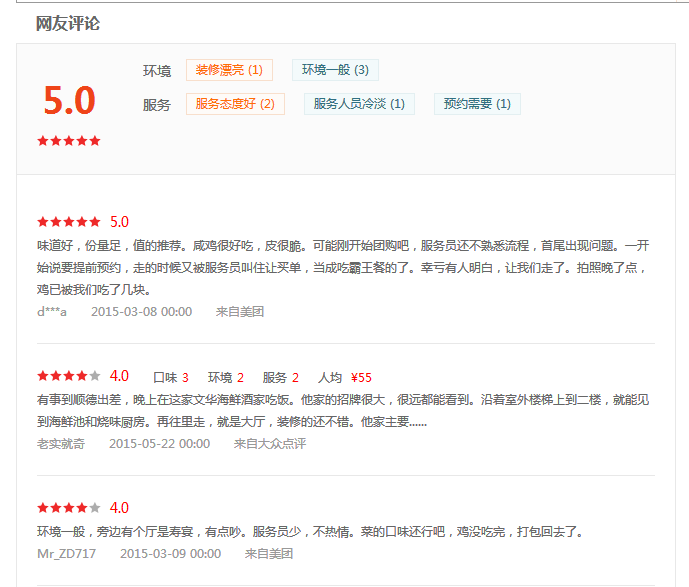Click 口味 3 rating detail

click(x=171, y=377)
